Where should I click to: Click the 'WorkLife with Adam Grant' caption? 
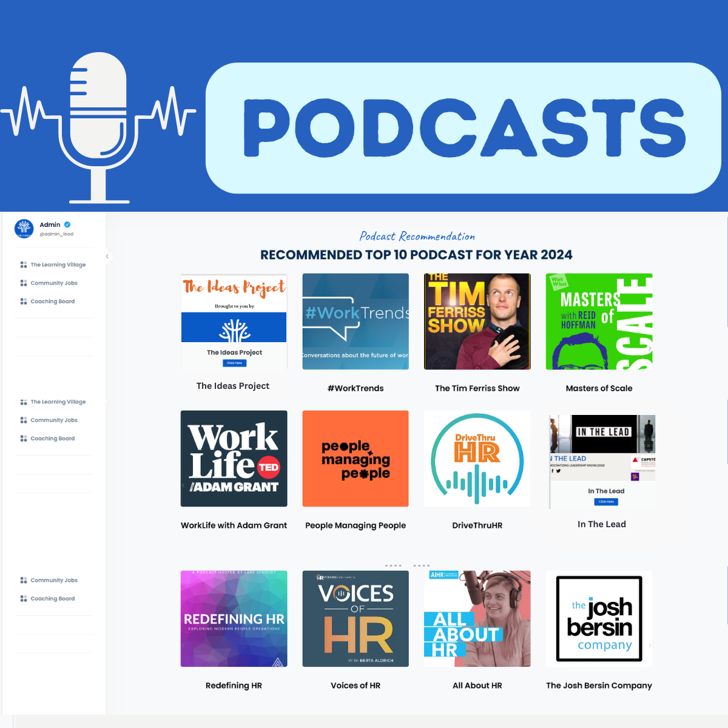click(234, 525)
